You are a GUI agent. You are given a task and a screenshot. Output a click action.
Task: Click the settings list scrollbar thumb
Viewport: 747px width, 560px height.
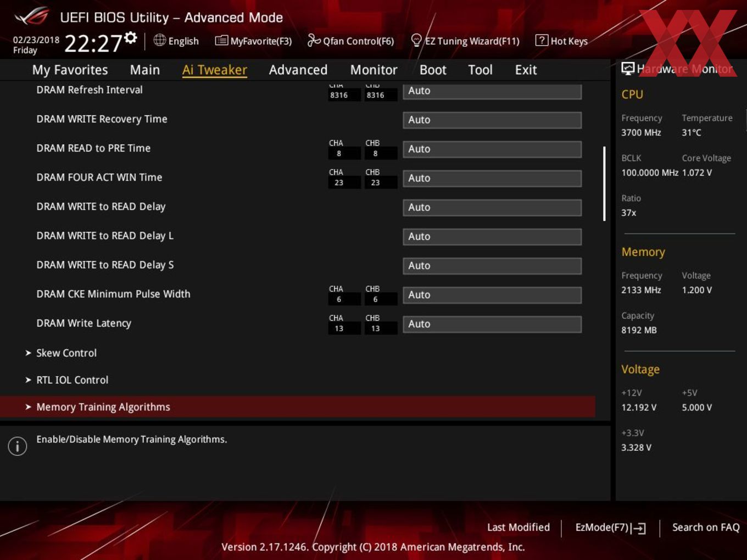click(x=604, y=183)
